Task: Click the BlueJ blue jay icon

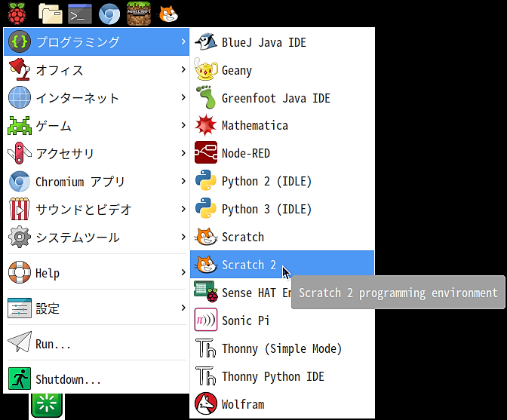Action: point(206,42)
